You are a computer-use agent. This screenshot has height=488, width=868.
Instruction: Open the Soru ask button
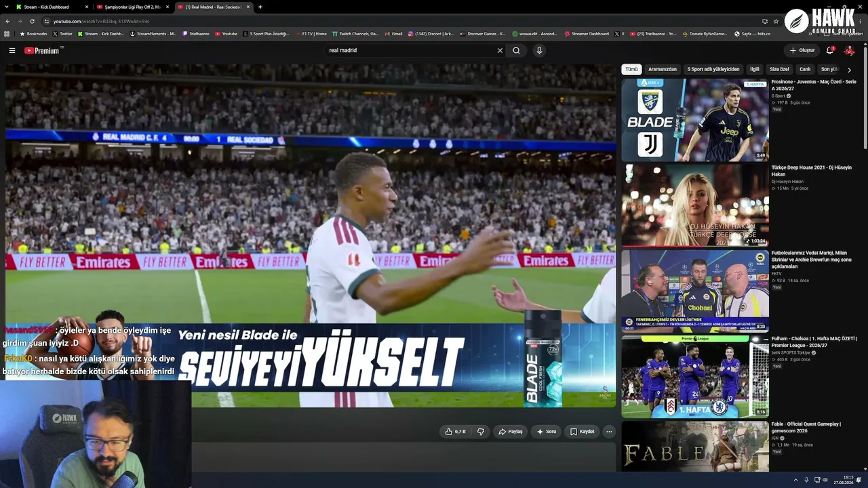pyautogui.click(x=547, y=432)
